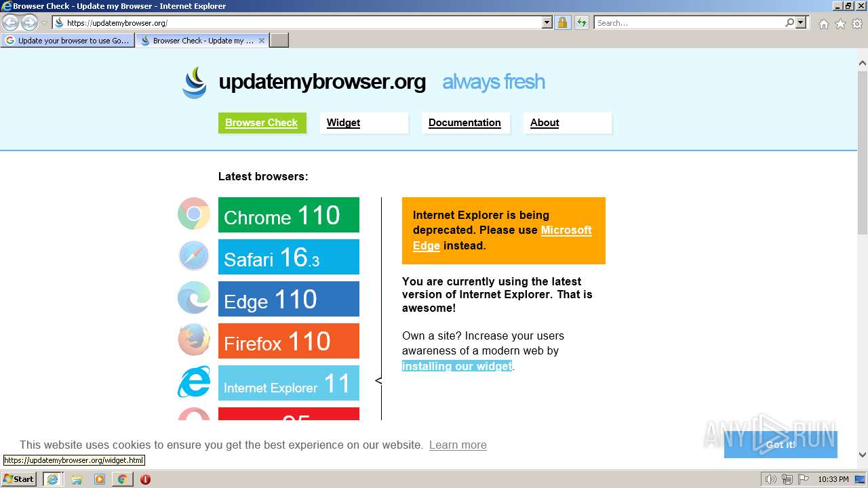The image size is (868, 488).
Task: Open the Chrome taskbar icon
Action: point(122,479)
